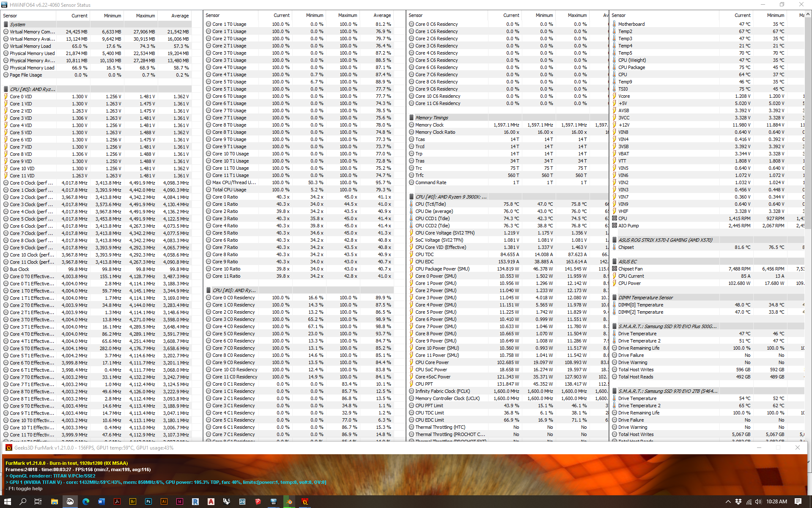The height and width of the screenshot is (508, 812).
Task: Open the Action Center notifications icon
Action: point(798,502)
